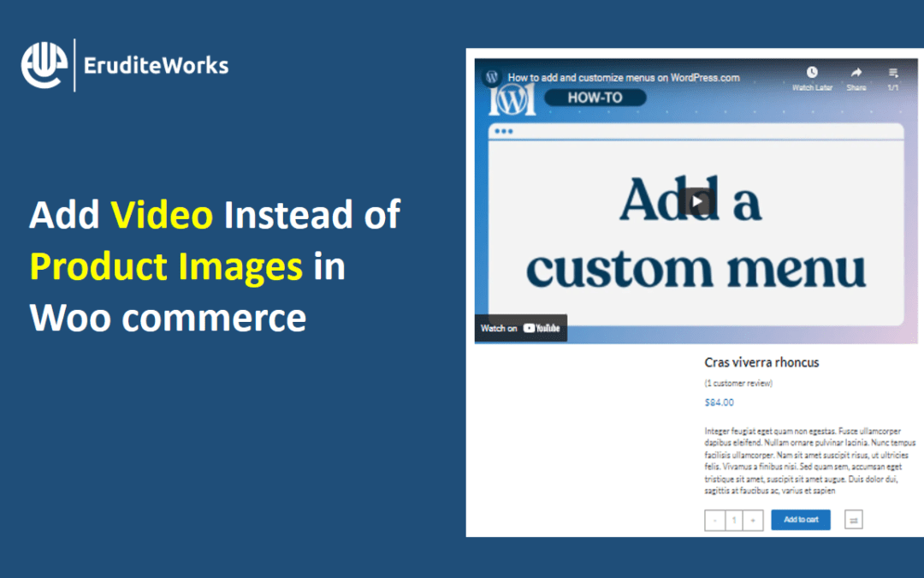The image size is (924, 578).
Task: Open the video title link
Action: tap(624, 77)
